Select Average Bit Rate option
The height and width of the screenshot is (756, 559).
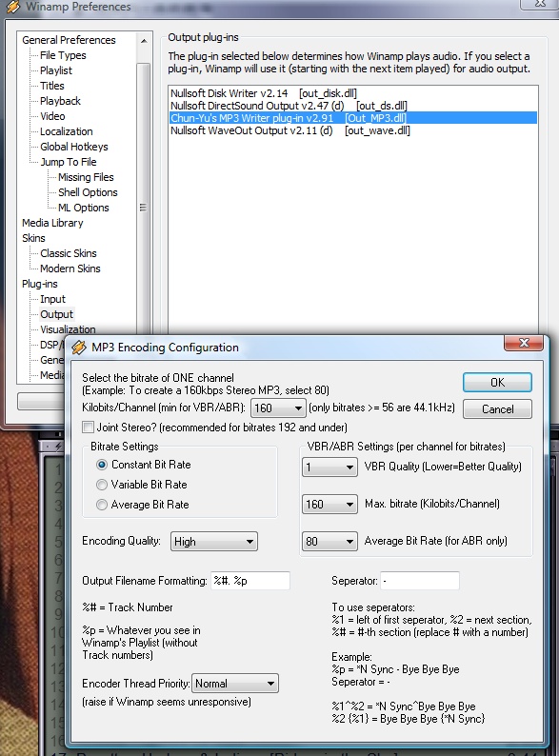pyautogui.click(x=102, y=505)
